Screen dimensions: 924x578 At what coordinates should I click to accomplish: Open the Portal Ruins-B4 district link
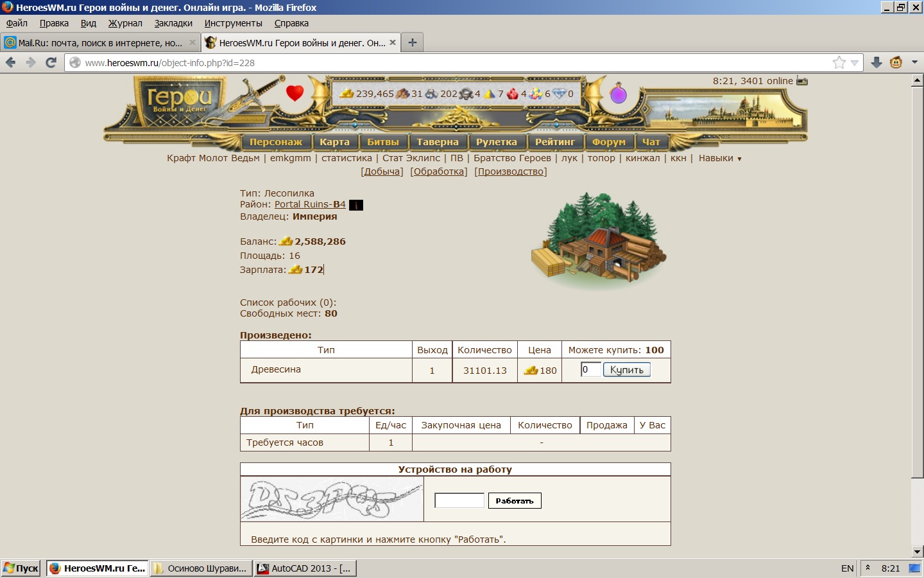pyautogui.click(x=310, y=204)
